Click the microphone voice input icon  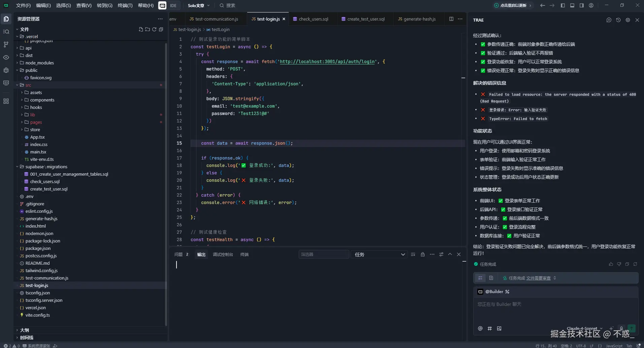(621, 328)
